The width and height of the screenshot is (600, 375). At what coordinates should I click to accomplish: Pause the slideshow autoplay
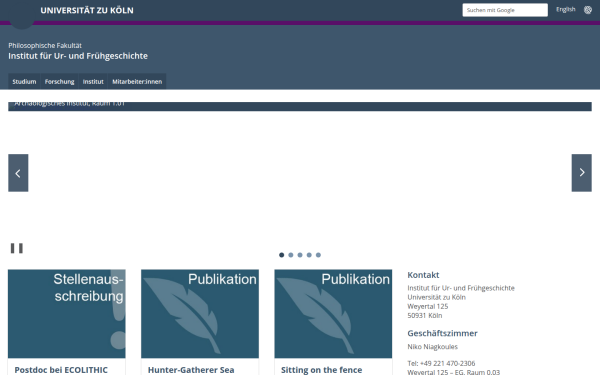16,248
